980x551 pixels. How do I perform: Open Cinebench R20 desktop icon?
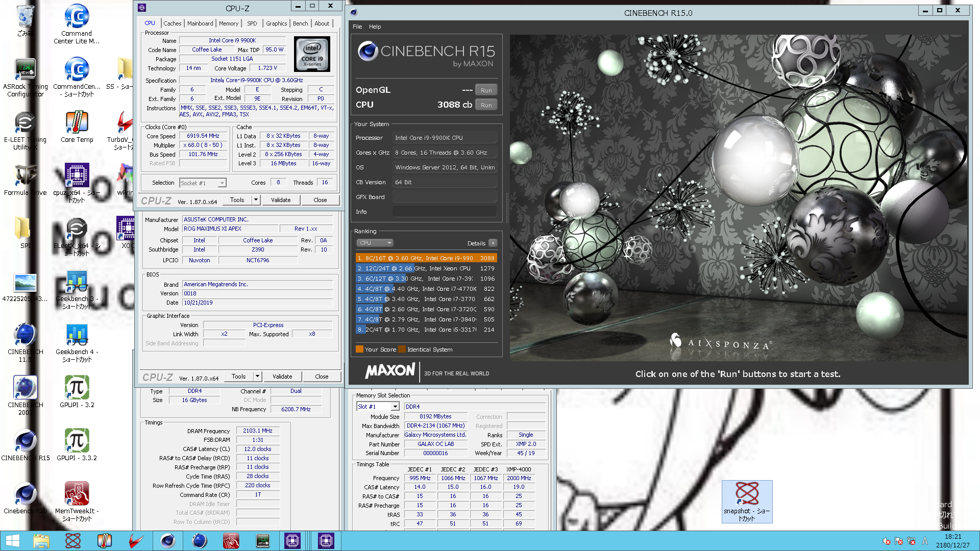coord(25,498)
